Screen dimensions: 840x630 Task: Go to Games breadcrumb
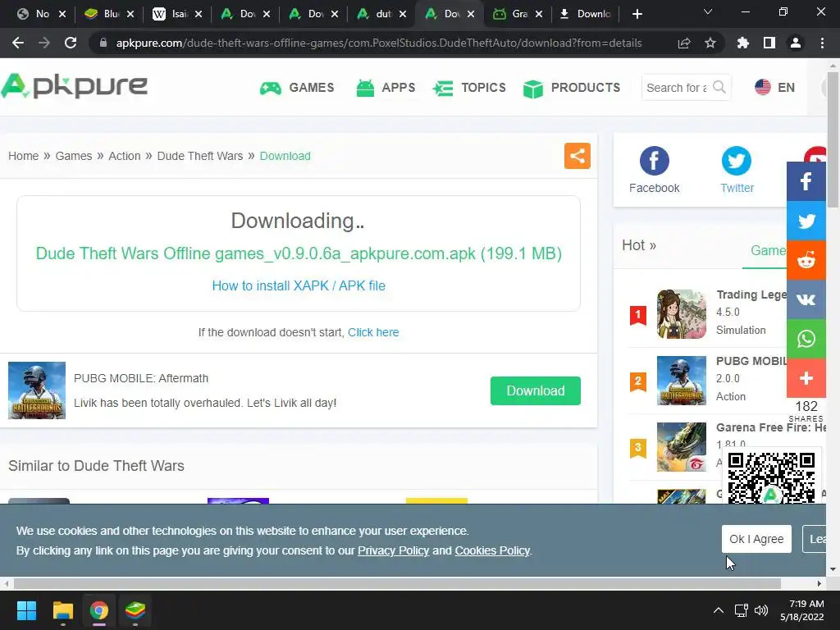coord(74,156)
